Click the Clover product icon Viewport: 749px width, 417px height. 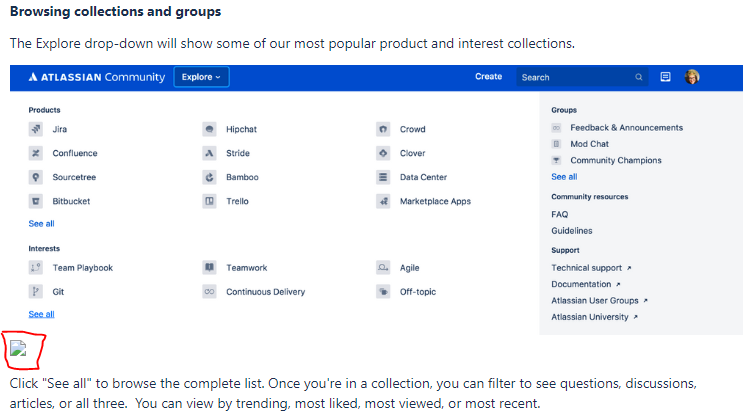click(x=383, y=153)
